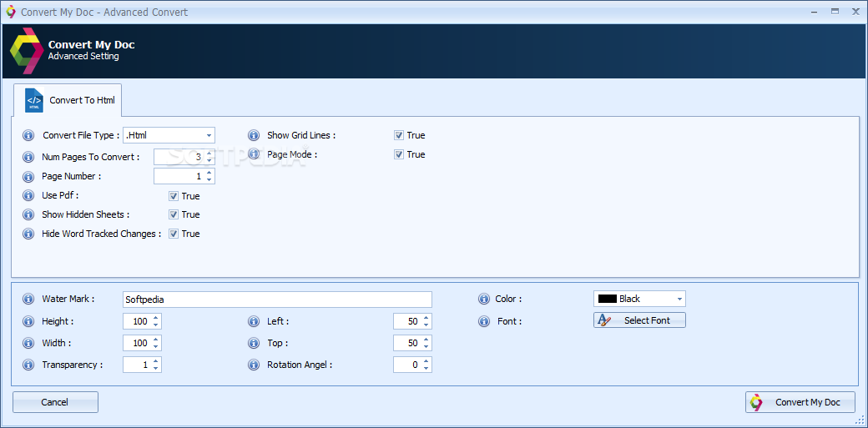Screen dimensions: 868x428
Task: Open the Convert File Type dropdown
Action: point(209,135)
